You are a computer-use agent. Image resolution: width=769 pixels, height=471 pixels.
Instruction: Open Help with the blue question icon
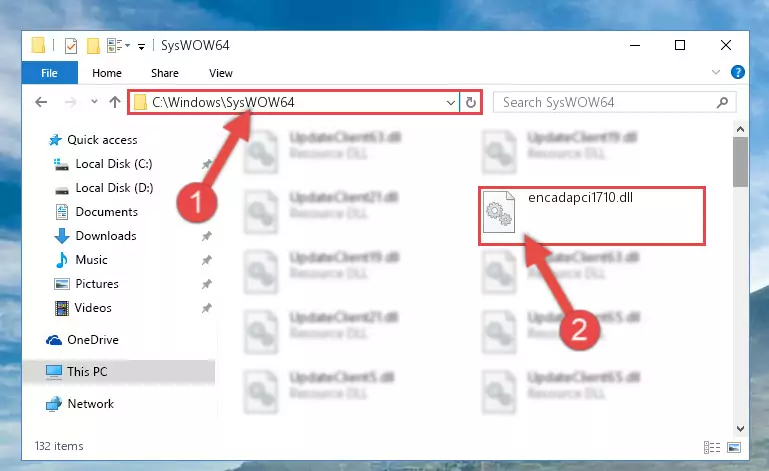(x=737, y=72)
